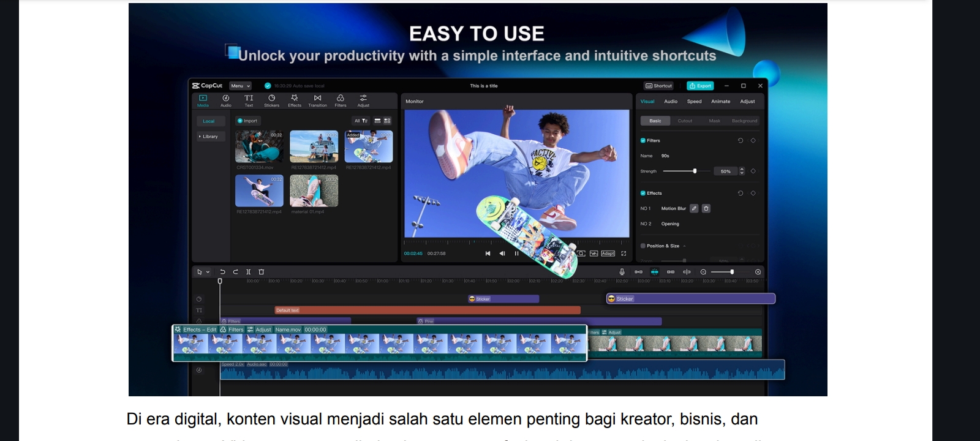Zoom in the timeline with plus icon
This screenshot has width=980, height=441.
[x=758, y=272]
